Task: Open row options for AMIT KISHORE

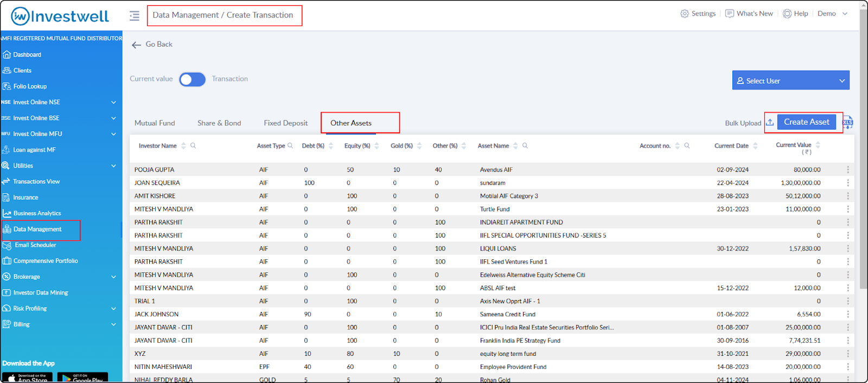Action: click(x=848, y=196)
